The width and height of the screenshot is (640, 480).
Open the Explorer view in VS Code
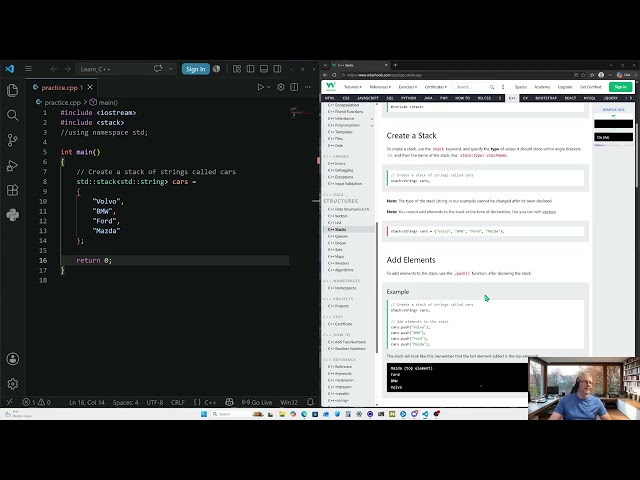[13, 90]
